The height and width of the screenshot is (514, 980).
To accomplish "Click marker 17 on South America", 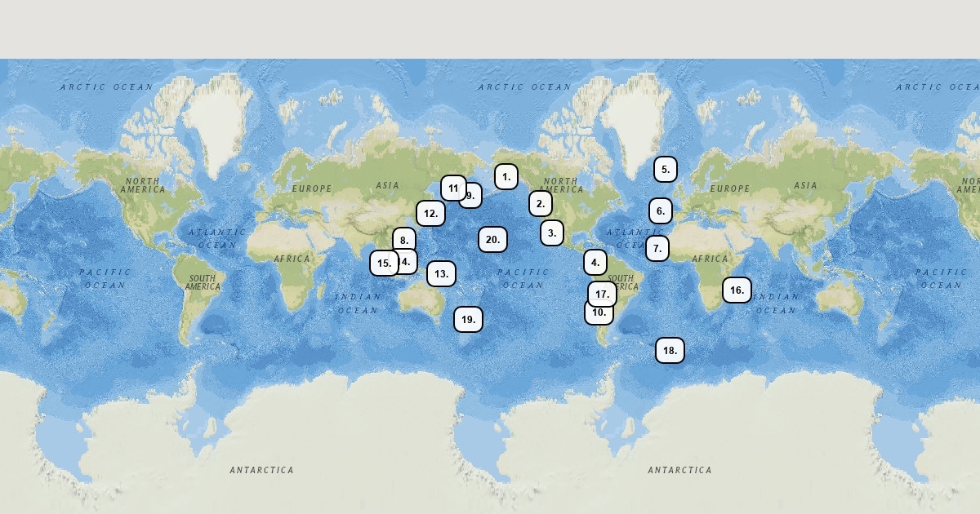I will click(x=602, y=294).
